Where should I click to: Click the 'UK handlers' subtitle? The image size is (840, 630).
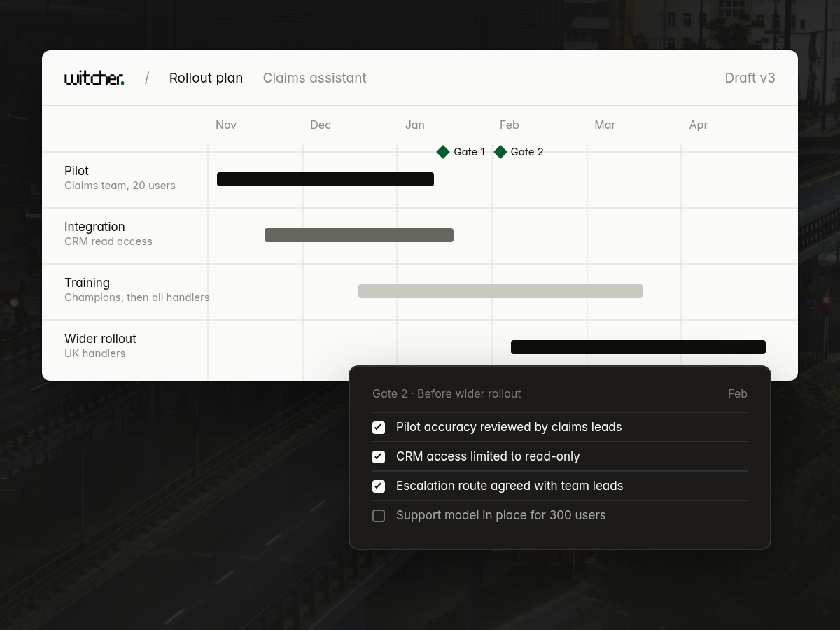point(95,353)
